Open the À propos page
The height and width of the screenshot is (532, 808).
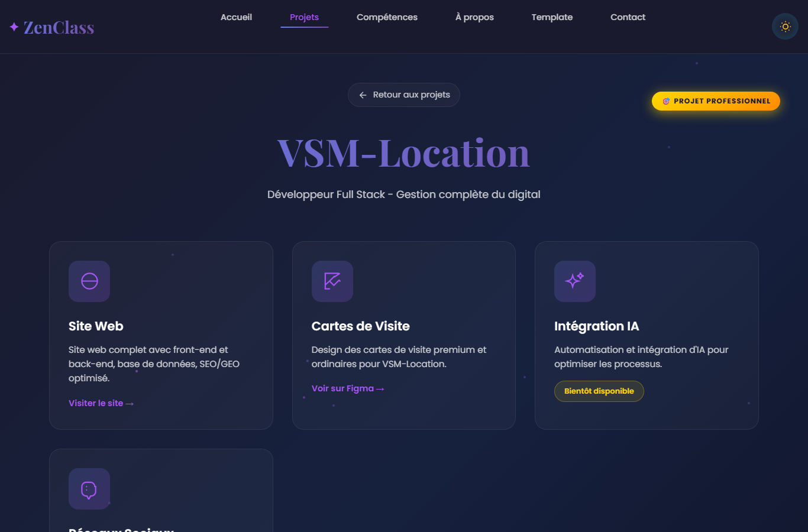[x=474, y=17]
